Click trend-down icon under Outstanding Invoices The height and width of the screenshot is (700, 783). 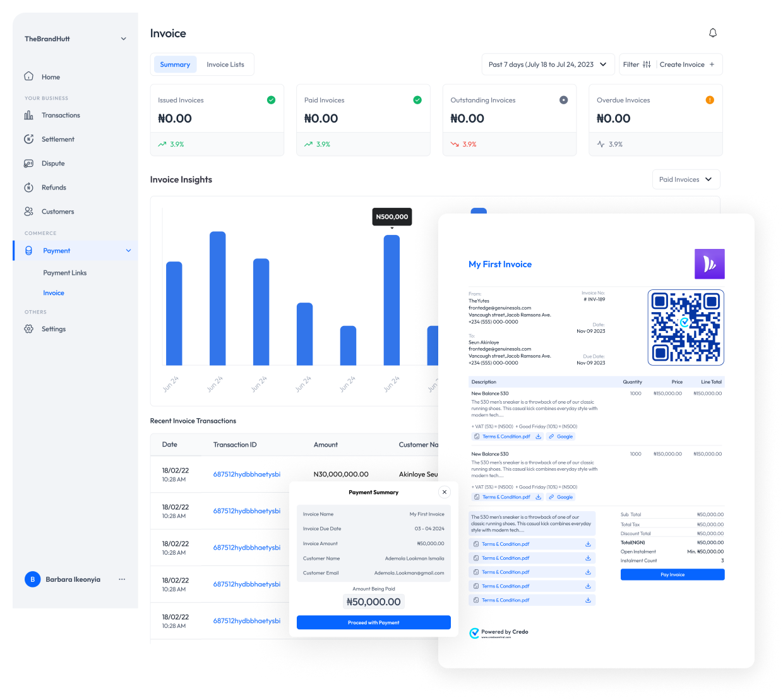coord(455,144)
